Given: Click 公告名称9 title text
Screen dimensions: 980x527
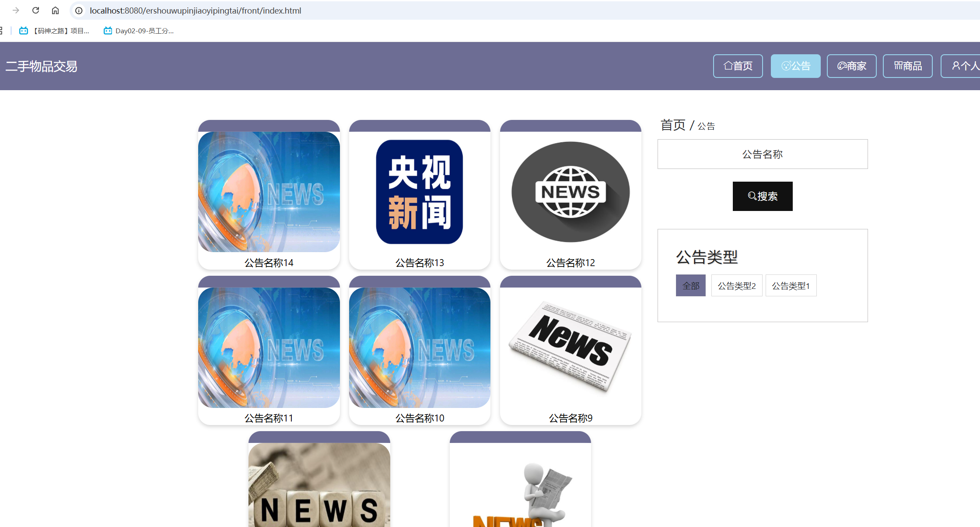Looking at the screenshot, I should click(x=570, y=418).
